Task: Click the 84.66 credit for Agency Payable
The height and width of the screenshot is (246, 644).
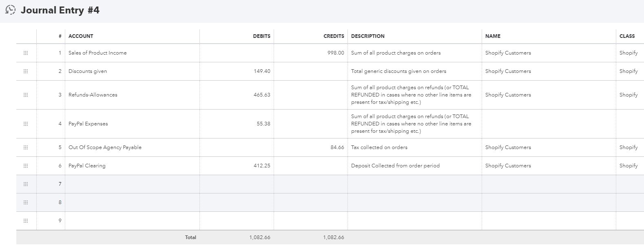Action: coord(310,147)
